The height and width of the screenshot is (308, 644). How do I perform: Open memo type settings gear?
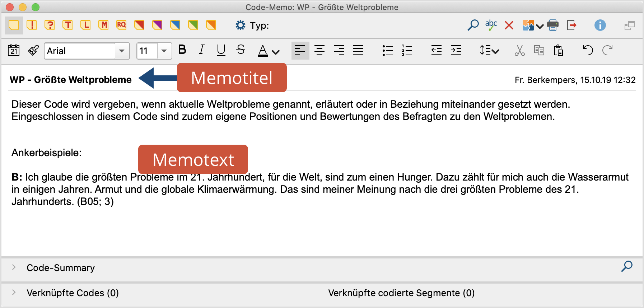tap(240, 25)
